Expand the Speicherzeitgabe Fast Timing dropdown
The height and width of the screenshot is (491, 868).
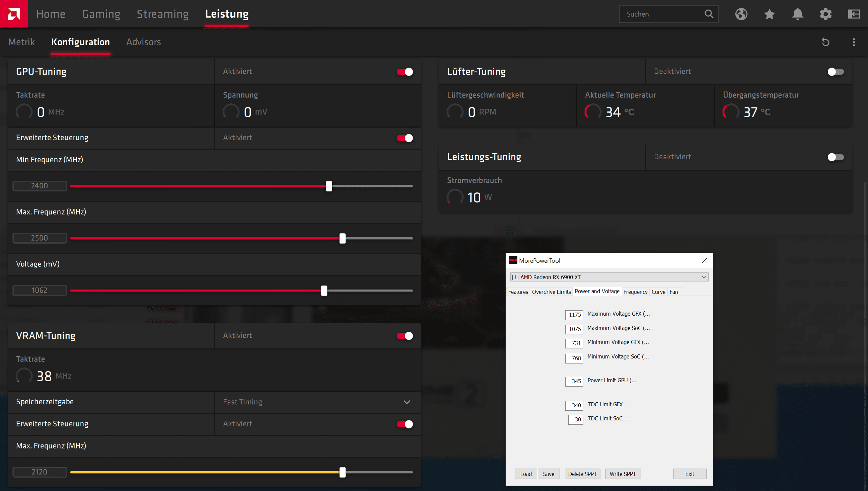[x=407, y=402]
